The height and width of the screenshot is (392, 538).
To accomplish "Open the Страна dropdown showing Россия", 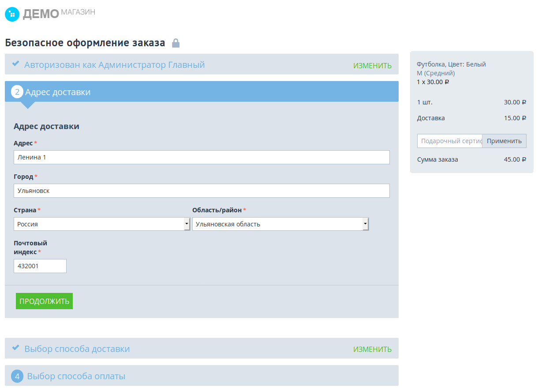I will point(101,224).
